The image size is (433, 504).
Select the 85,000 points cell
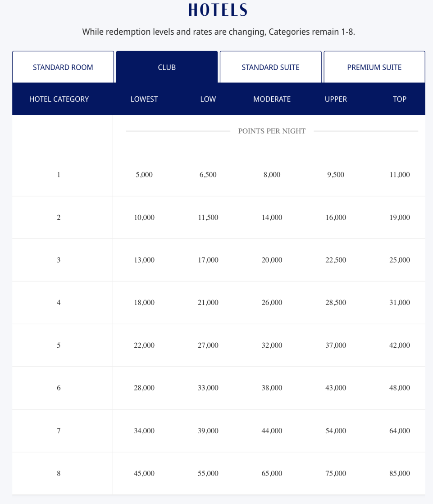[x=399, y=473]
